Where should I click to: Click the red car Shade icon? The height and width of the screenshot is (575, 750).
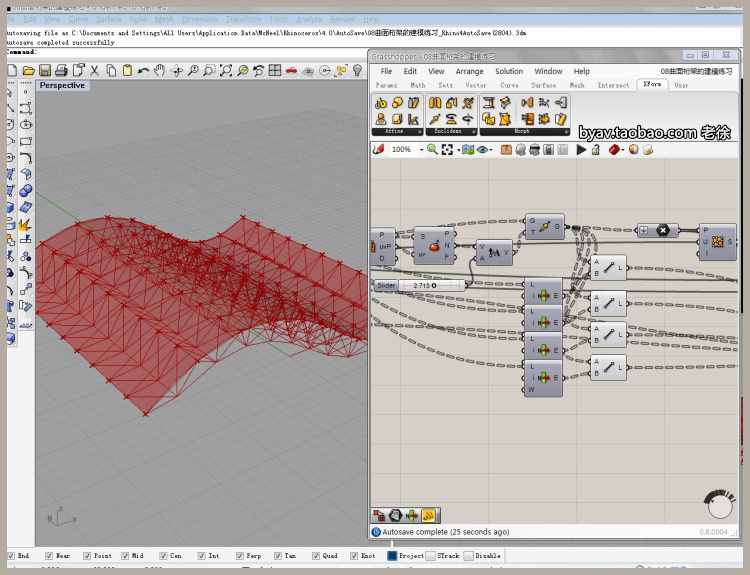pyautogui.click(x=291, y=71)
